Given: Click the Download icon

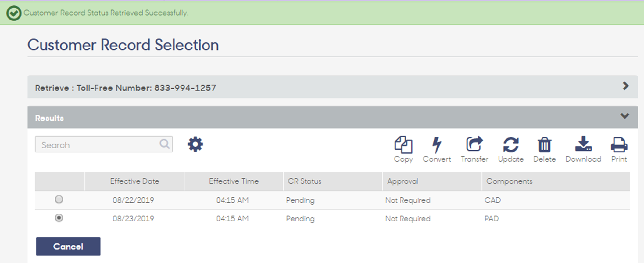Looking at the screenshot, I should [x=583, y=144].
